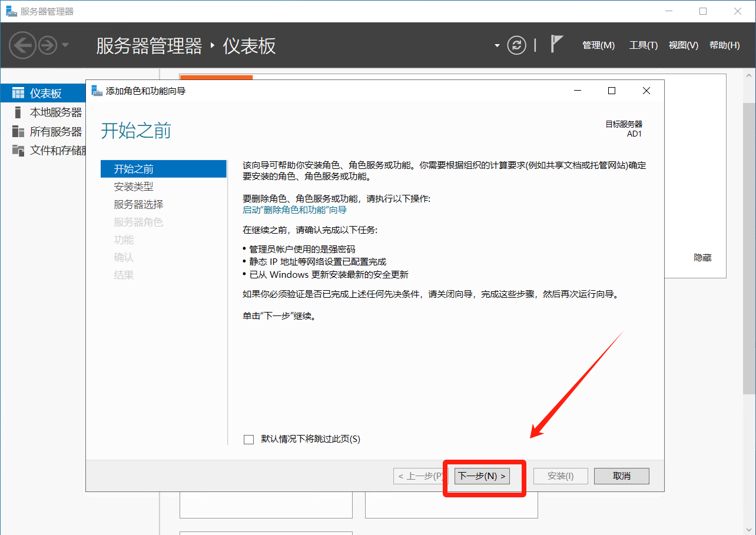756x535 pixels.
Task: Open the 管理(M) menu
Action: pyautogui.click(x=598, y=45)
